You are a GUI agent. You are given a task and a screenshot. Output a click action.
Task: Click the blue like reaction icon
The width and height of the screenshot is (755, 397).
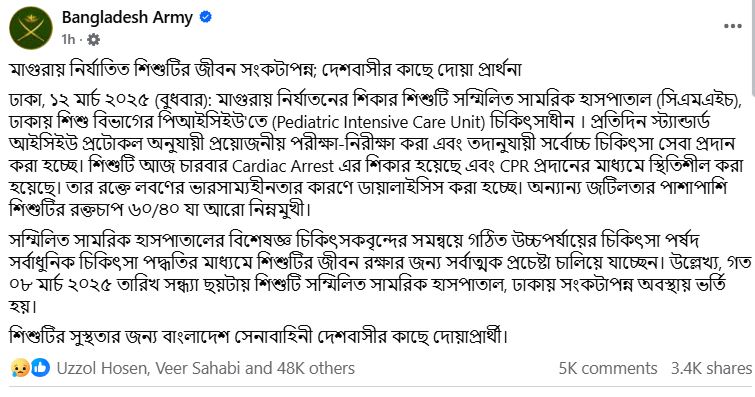[x=41, y=368]
